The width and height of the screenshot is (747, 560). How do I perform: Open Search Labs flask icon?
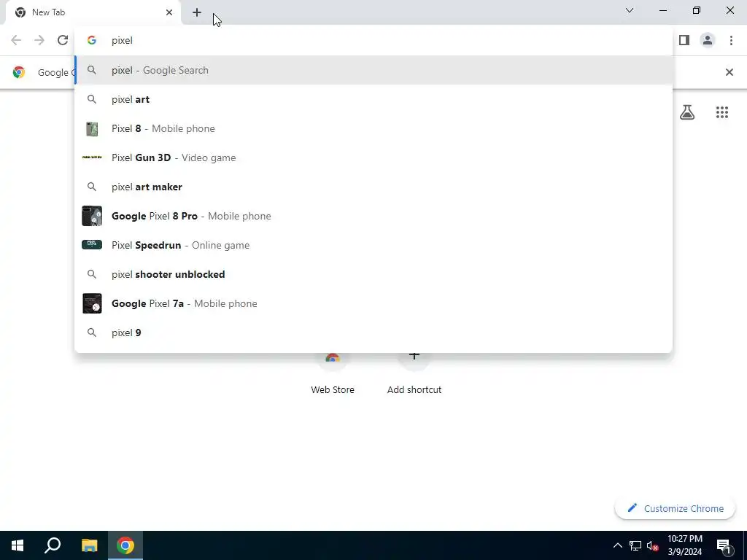point(687,112)
